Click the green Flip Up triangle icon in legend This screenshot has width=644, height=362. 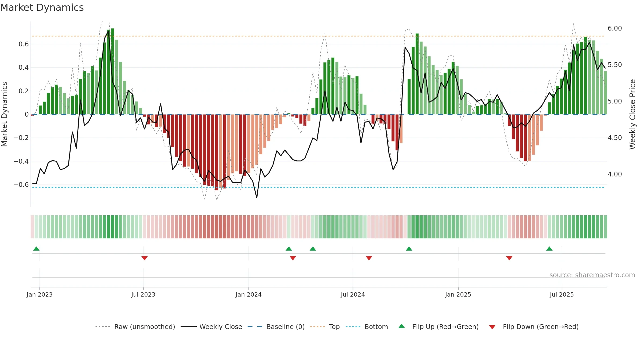pos(402,326)
